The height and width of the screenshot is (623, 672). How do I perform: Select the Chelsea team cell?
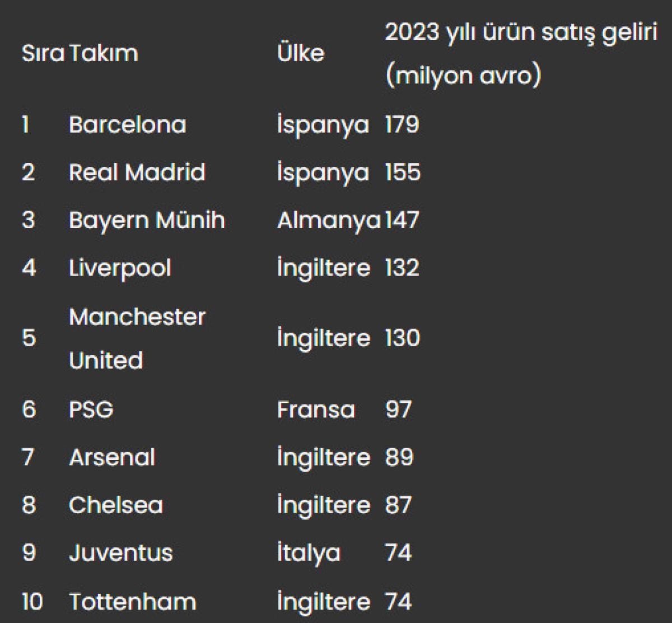[116, 505]
